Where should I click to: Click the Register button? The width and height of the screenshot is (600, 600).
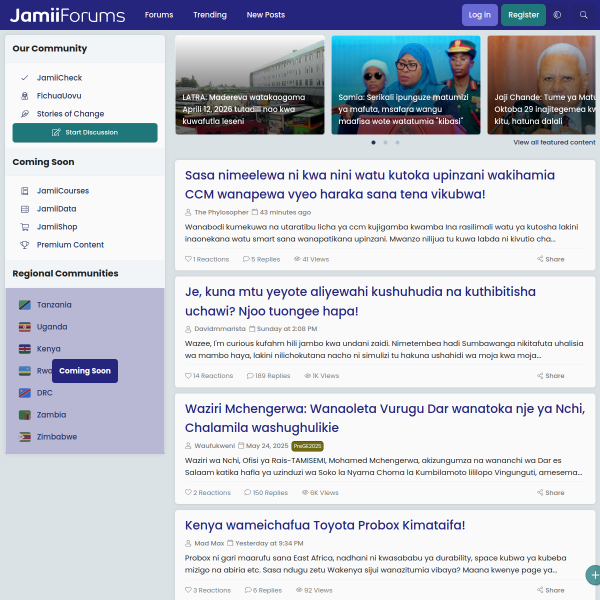click(x=523, y=15)
